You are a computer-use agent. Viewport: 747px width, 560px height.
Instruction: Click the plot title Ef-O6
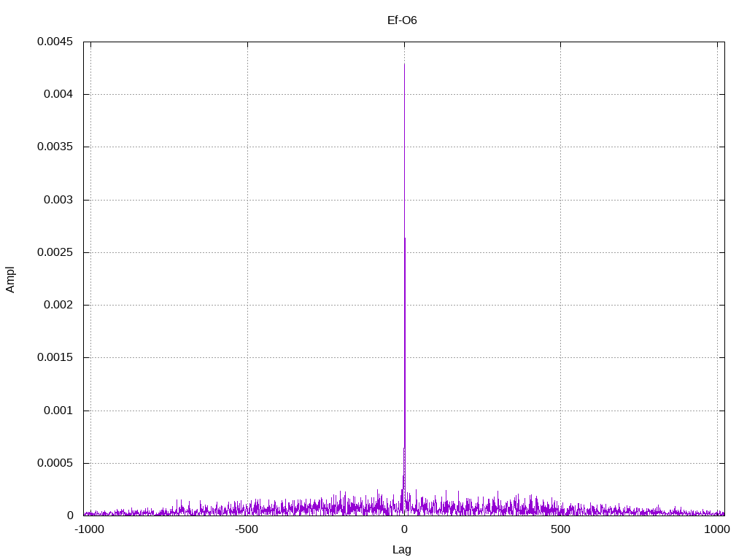pos(402,20)
